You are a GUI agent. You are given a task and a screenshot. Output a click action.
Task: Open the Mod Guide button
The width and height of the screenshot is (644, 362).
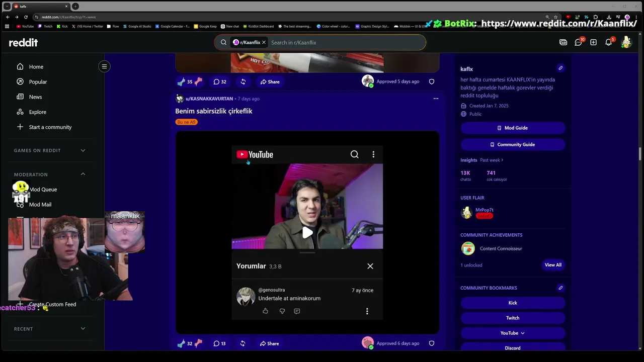513,128
